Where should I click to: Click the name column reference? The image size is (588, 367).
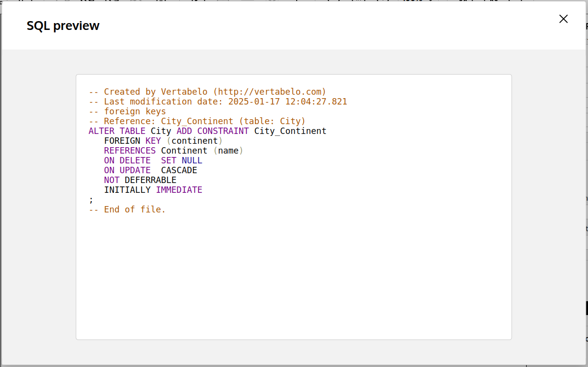228,151
